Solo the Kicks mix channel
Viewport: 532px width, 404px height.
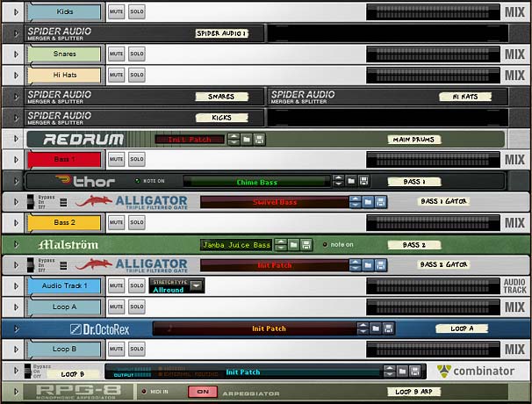click(137, 11)
